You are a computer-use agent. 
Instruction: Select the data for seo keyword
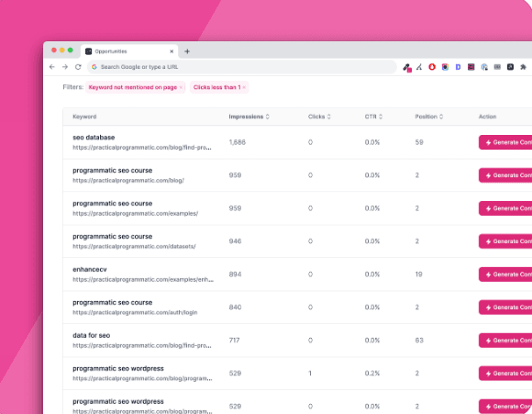(x=92, y=336)
